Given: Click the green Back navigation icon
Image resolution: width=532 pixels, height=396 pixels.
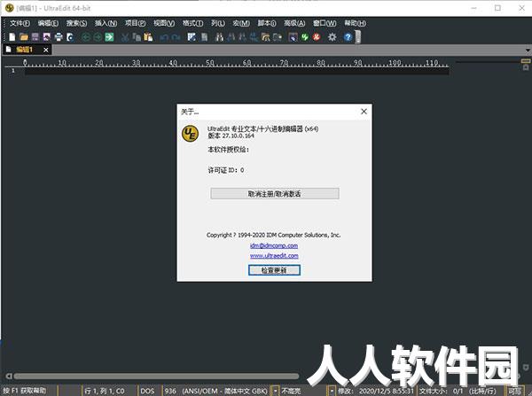Looking at the screenshot, I should click(85, 37).
